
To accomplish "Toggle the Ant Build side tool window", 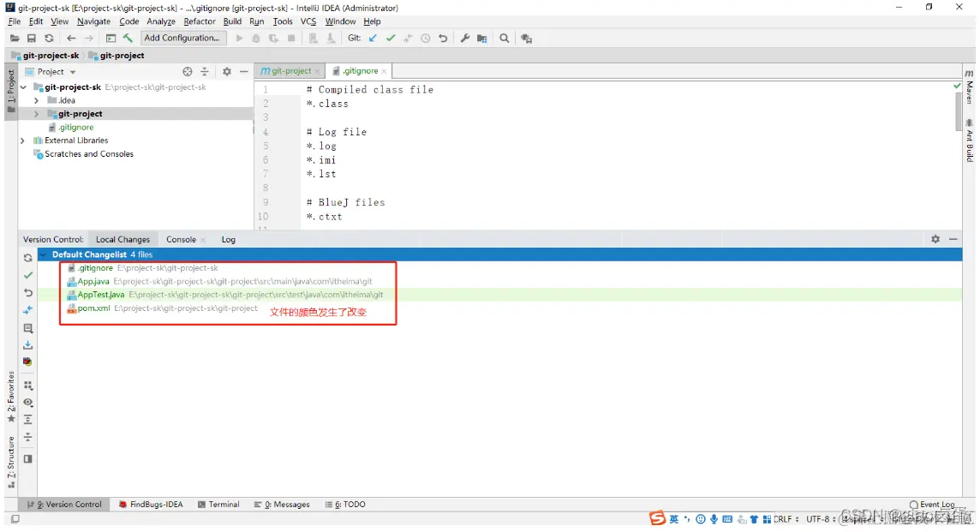I will (970, 140).
